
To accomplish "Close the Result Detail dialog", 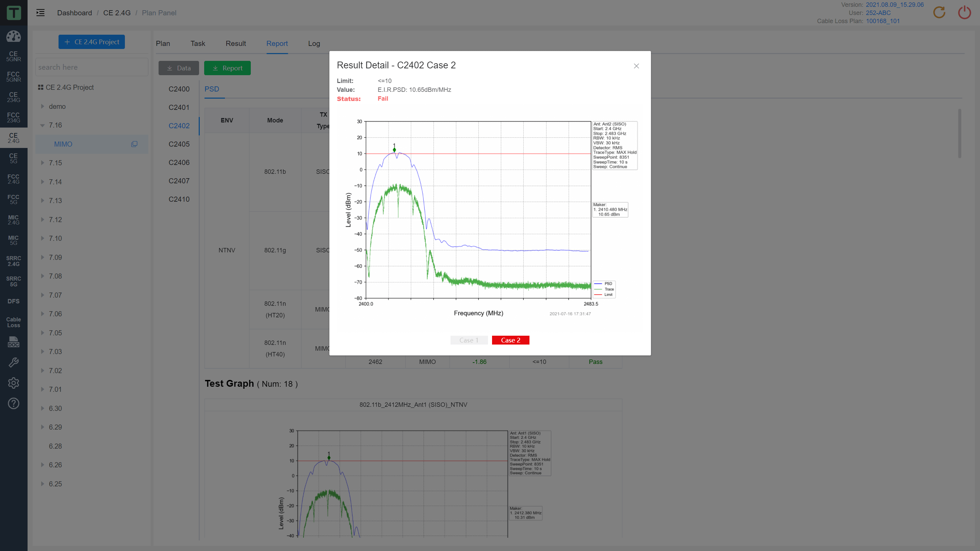I will (x=636, y=66).
